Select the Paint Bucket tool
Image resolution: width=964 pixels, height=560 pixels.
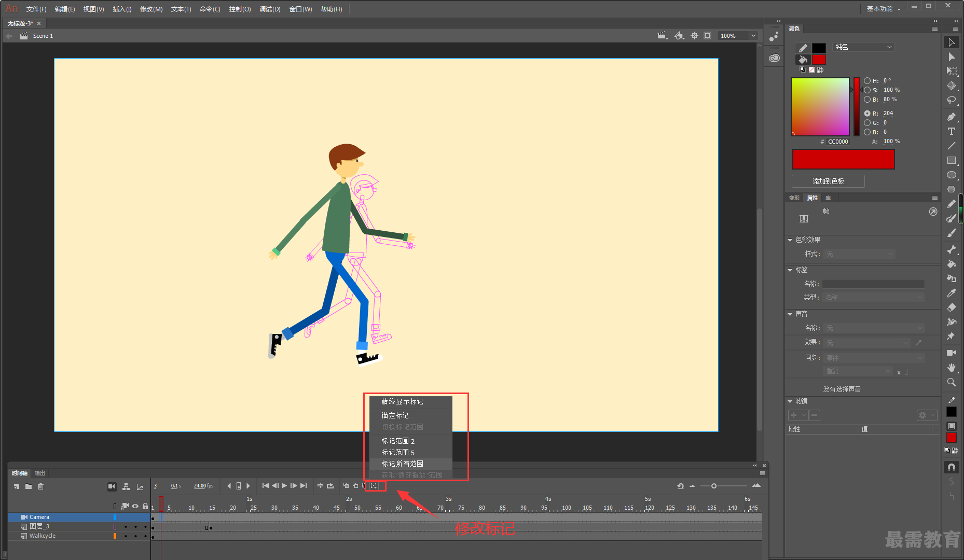(x=951, y=264)
